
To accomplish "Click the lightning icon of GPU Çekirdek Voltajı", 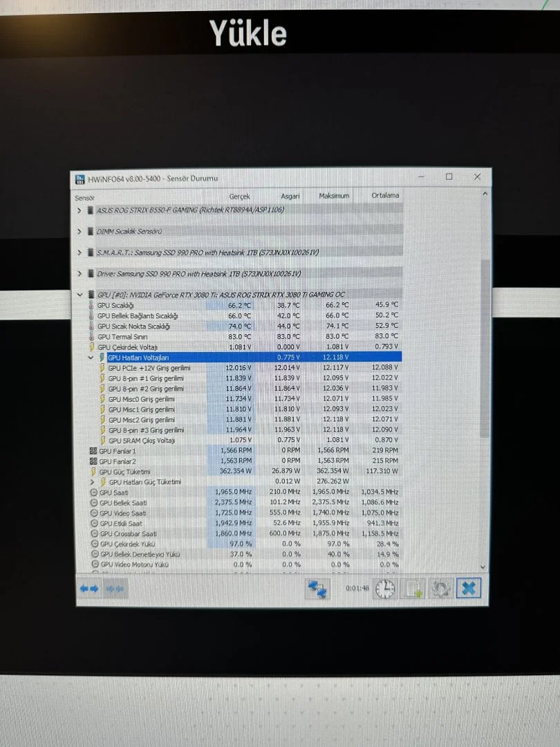I will coord(92,347).
